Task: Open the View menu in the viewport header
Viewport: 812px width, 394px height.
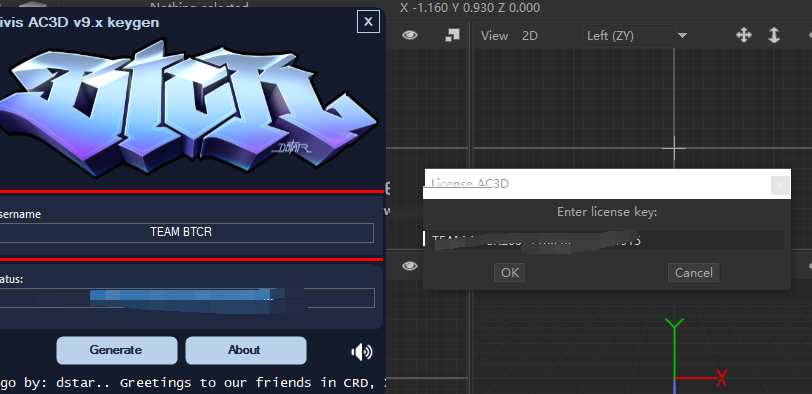Action: point(494,36)
